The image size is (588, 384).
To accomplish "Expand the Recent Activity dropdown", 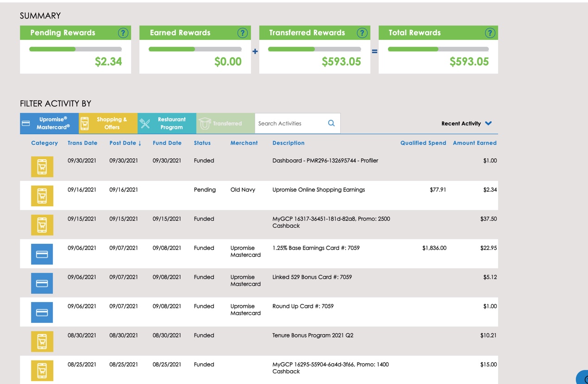I will [x=466, y=124].
